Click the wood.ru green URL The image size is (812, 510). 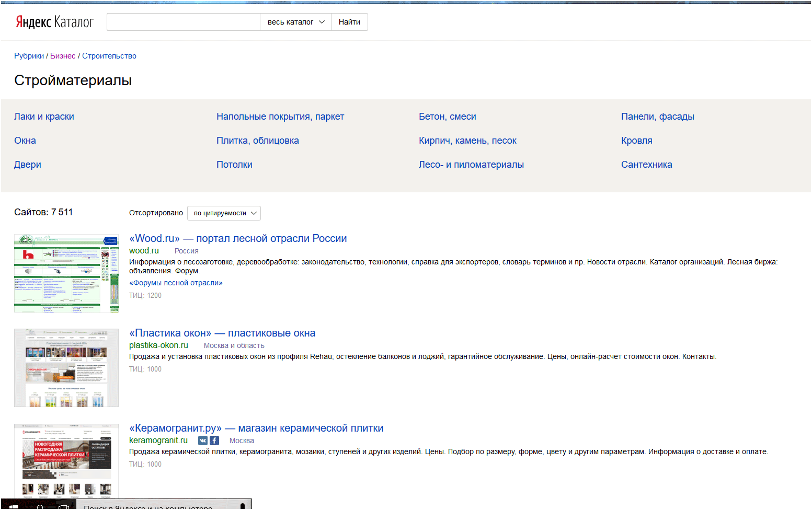[x=144, y=251]
